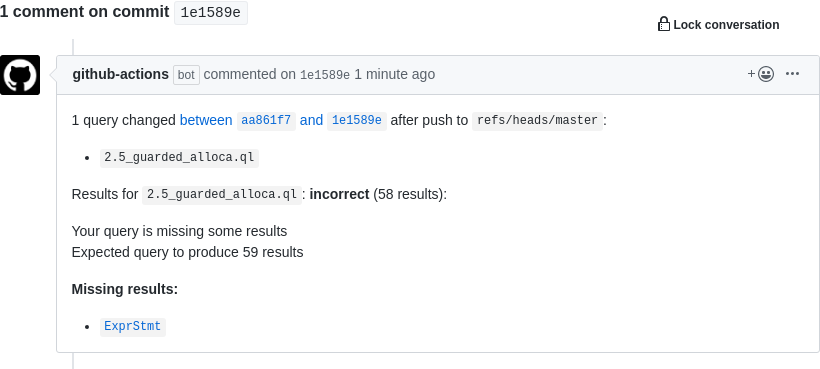This screenshot has height=369, width=820.
Task: Select the bulleted 2.5_guarded_alloca.ql file name
Action: [179, 158]
